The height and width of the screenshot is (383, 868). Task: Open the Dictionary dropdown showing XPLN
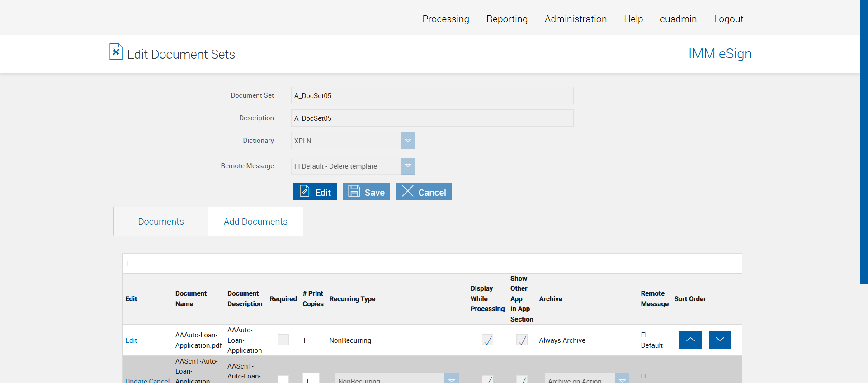[407, 141]
